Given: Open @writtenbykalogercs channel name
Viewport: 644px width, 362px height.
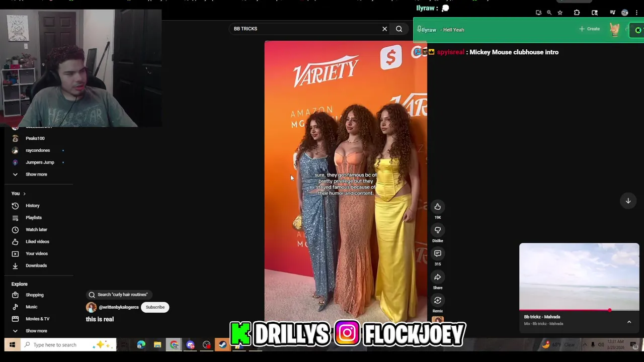Looking at the screenshot, I should 118,307.
